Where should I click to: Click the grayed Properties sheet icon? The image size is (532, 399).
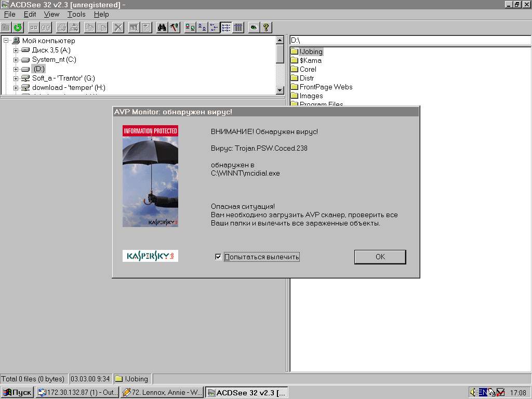(146, 28)
